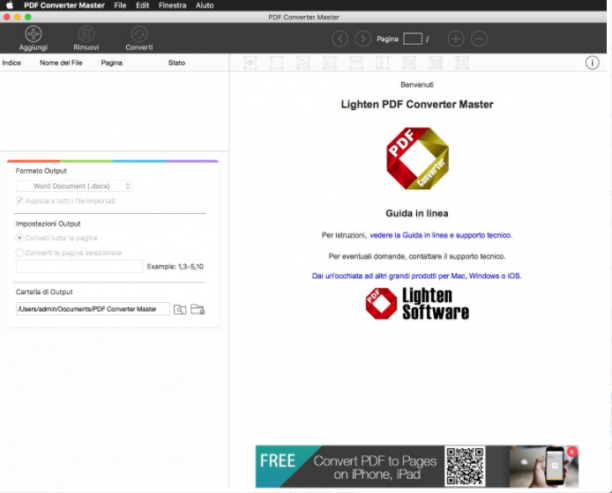This screenshot has width=612, height=493.
Task: Open the Aiuto menu
Action: [205, 5]
